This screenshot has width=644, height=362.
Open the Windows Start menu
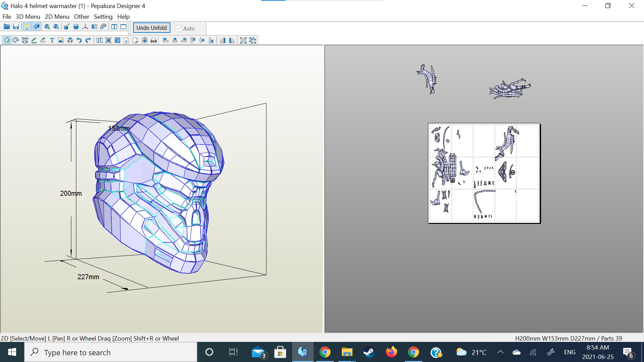click(12, 352)
